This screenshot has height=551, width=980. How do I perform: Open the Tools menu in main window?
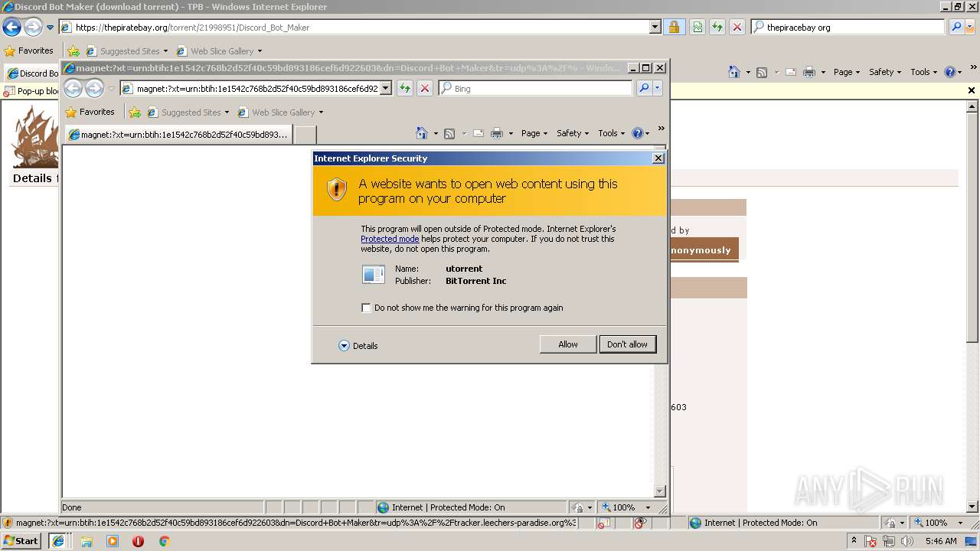pyautogui.click(x=924, y=72)
